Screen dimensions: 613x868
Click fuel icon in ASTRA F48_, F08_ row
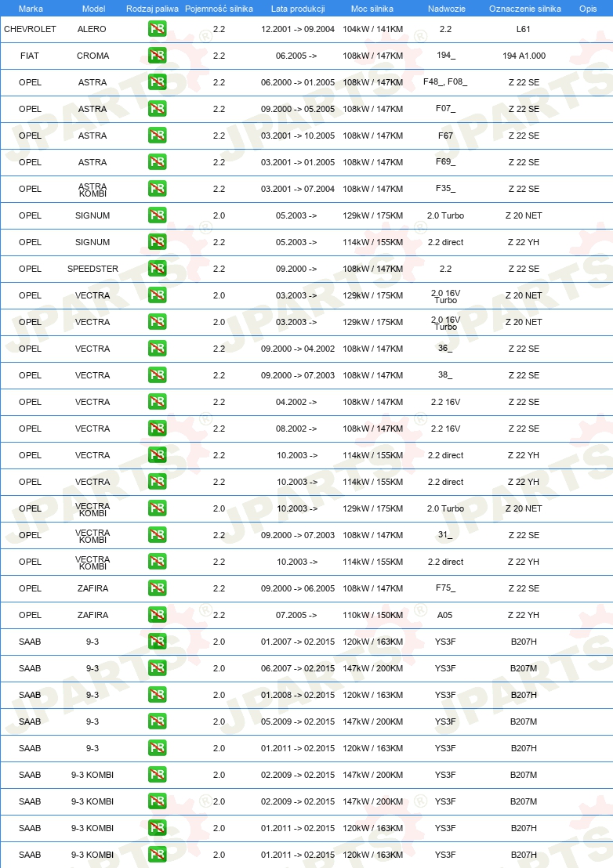pyautogui.click(x=158, y=82)
